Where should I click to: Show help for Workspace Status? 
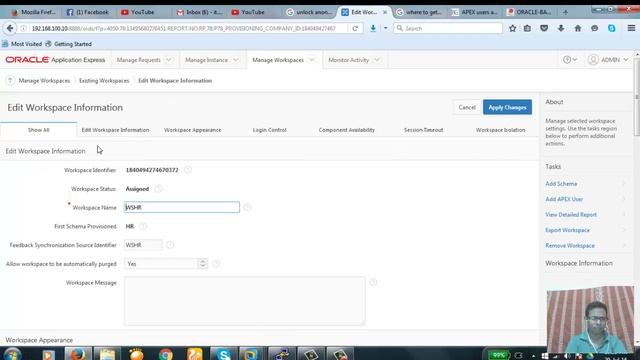(158, 189)
